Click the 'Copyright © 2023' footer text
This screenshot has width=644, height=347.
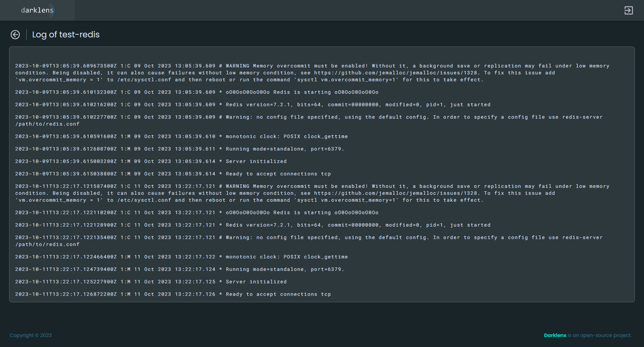[x=31, y=335]
